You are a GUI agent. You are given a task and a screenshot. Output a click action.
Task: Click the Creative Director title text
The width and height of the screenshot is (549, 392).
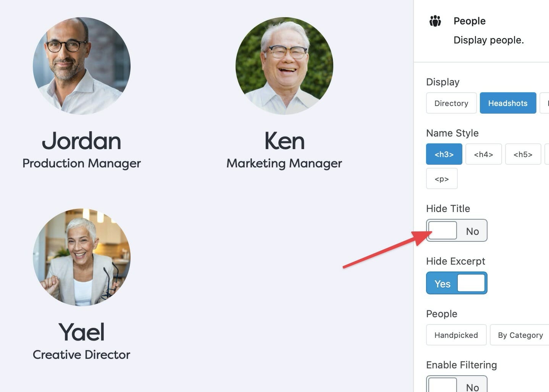coord(82,355)
